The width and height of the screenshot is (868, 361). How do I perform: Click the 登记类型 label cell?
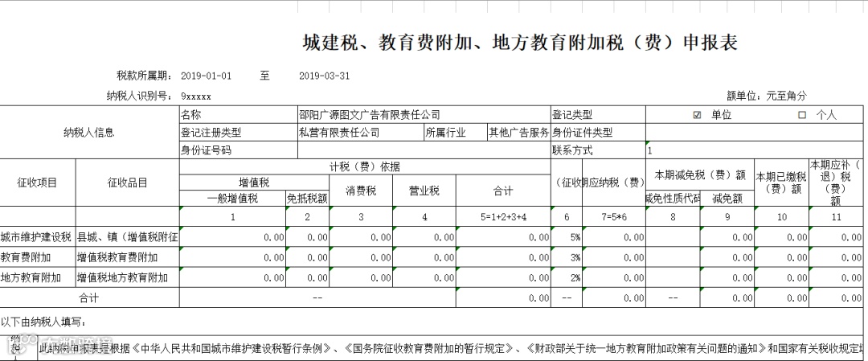coord(598,115)
